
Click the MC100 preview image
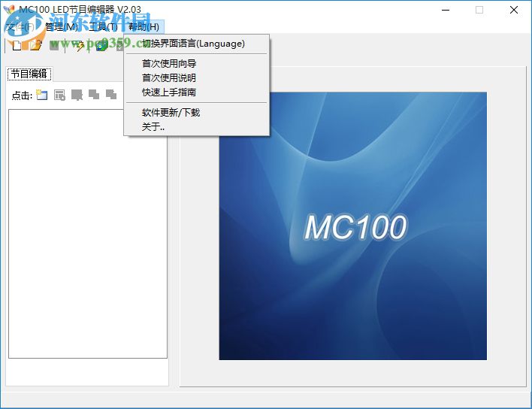(353, 226)
